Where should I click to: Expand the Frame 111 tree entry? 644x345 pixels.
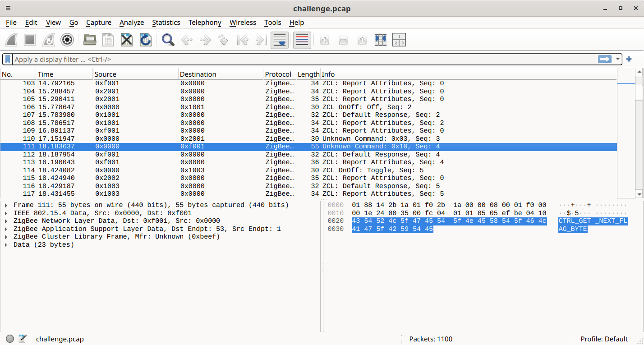[5, 205]
